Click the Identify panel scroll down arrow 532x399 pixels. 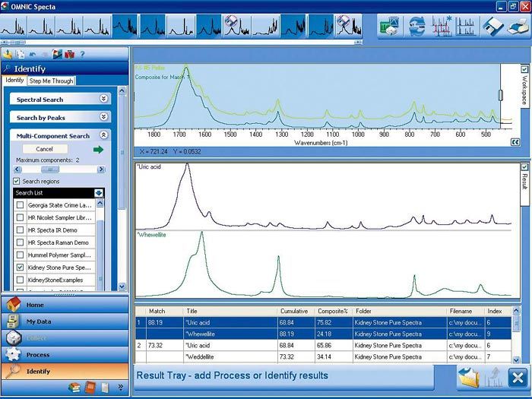(122, 287)
